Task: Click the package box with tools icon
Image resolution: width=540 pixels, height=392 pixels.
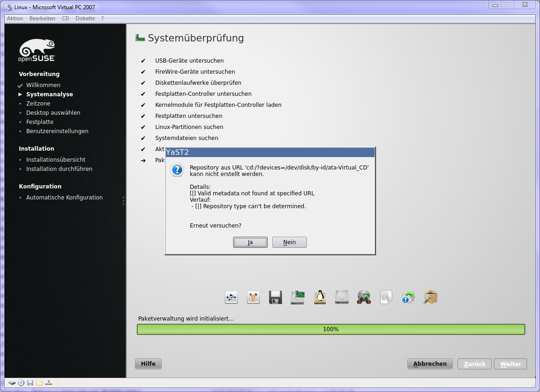Action: click(430, 298)
